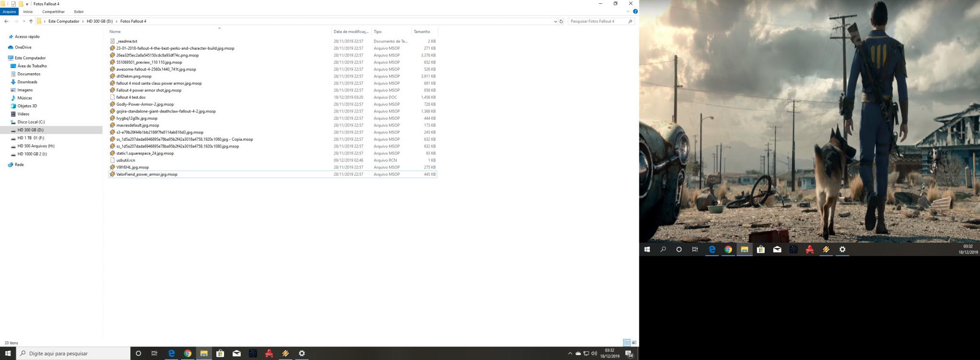Open Task View on main taskbar
The width and height of the screenshot is (980, 360).
(154, 353)
